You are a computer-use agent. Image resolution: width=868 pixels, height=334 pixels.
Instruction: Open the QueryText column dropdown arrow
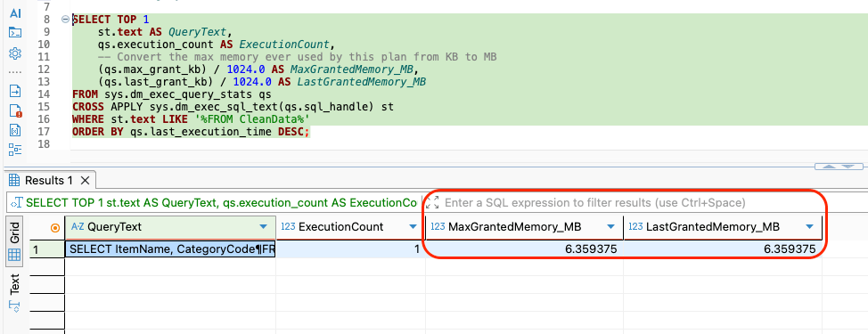coord(263,227)
